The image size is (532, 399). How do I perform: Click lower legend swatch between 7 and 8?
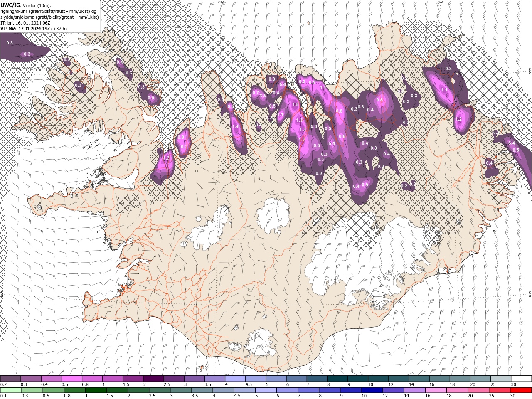pyautogui.click(x=308, y=390)
